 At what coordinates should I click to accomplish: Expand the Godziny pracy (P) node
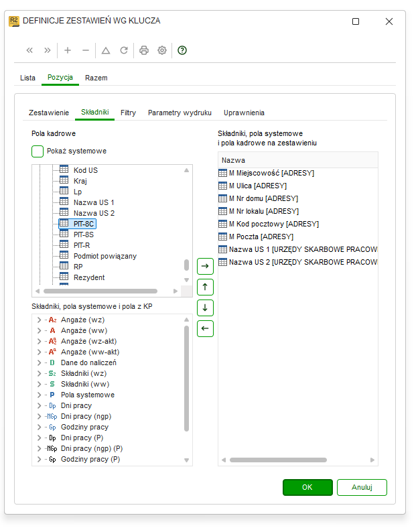40,460
